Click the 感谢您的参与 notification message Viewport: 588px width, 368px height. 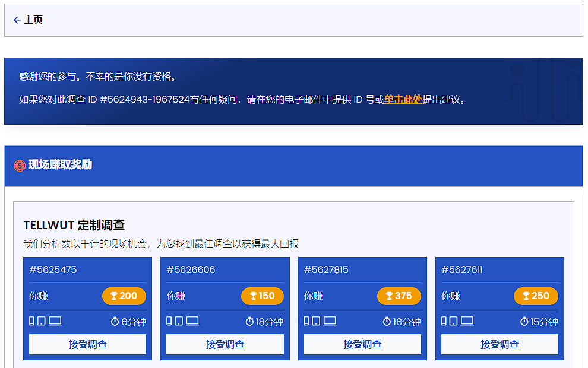[97, 77]
